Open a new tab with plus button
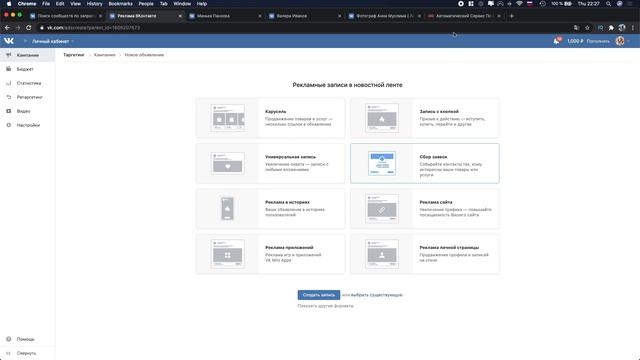Viewport: 640px width, 360px height. pyautogui.click(x=511, y=16)
